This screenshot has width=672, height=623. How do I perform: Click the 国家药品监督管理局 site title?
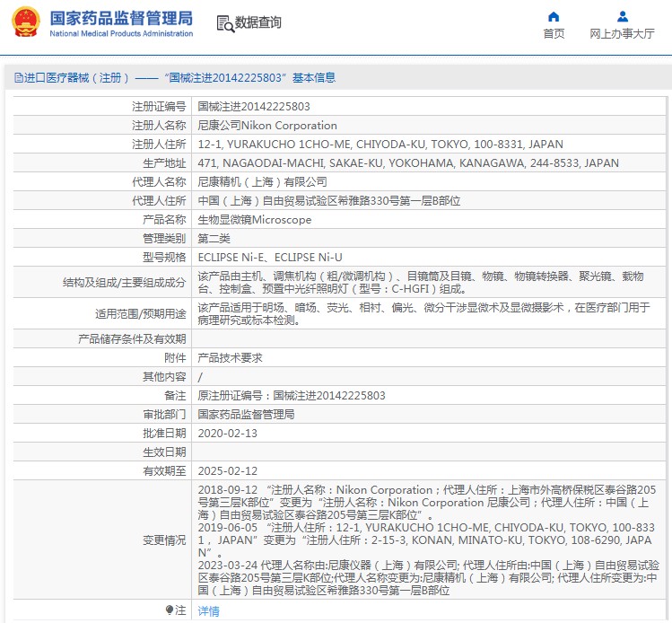click(121, 18)
